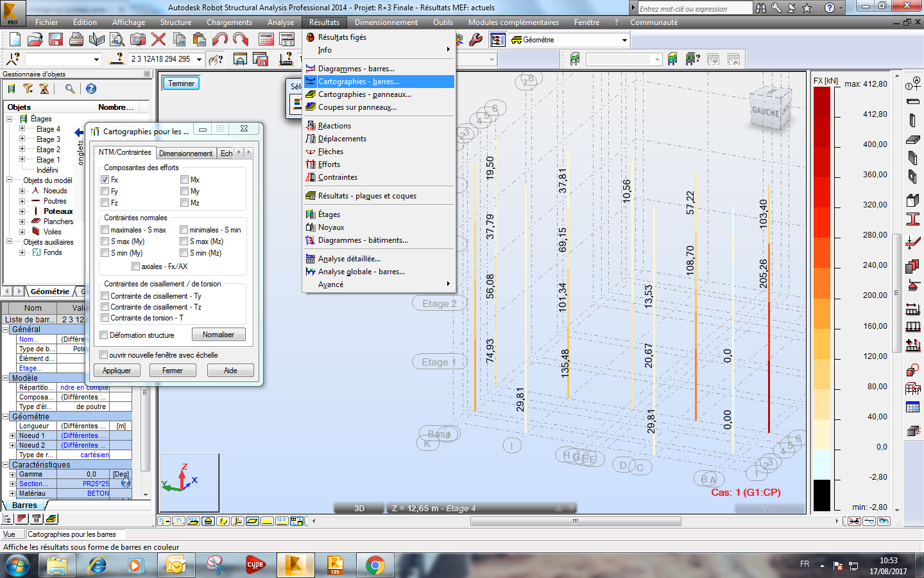Switch to Dimensionnement tab in dialog
Screen dimensions: 924x578
[x=185, y=153]
